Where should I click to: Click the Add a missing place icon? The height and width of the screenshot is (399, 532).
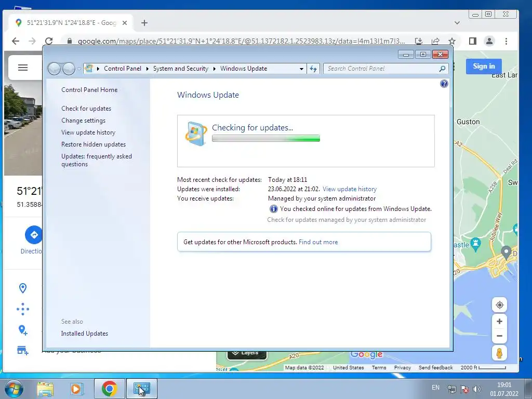tap(23, 330)
